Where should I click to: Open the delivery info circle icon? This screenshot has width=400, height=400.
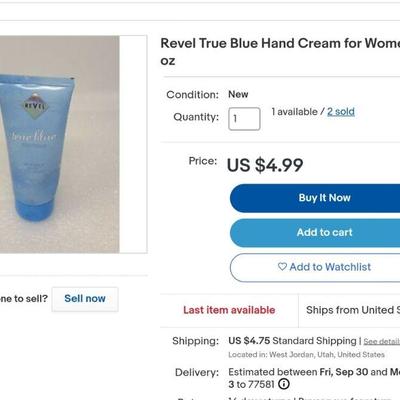pos(284,384)
